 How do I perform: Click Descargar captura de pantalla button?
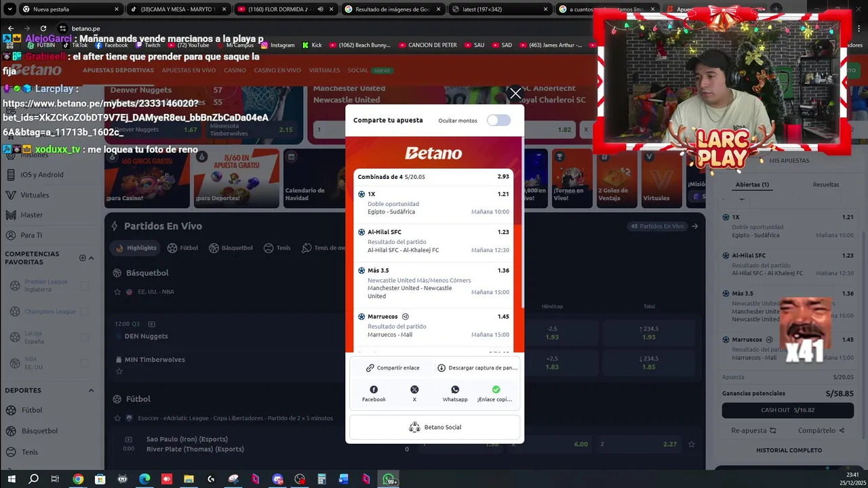tap(477, 368)
